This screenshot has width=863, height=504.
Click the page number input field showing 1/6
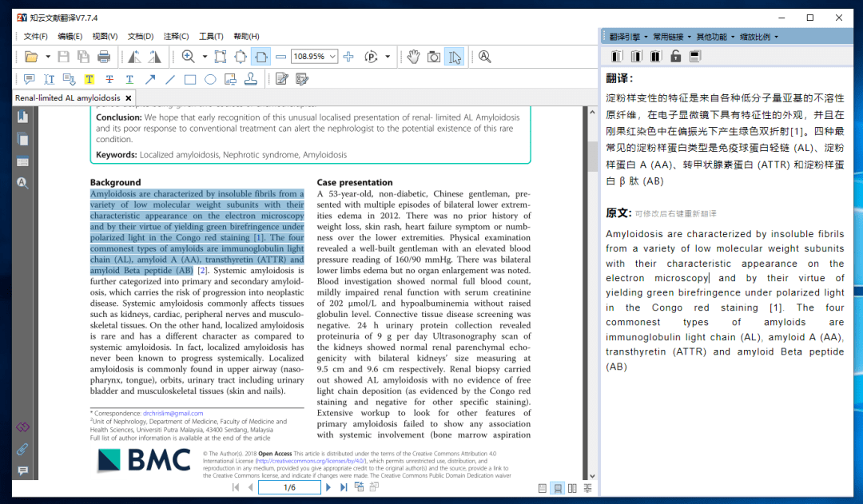(289, 487)
